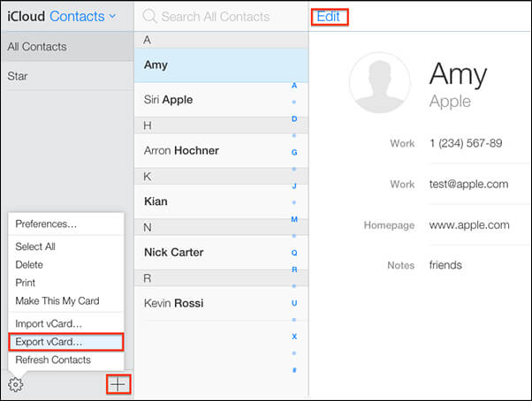Viewport: 532px width, 401px height.
Task: Open the gear settings icon
Action: coord(16,384)
